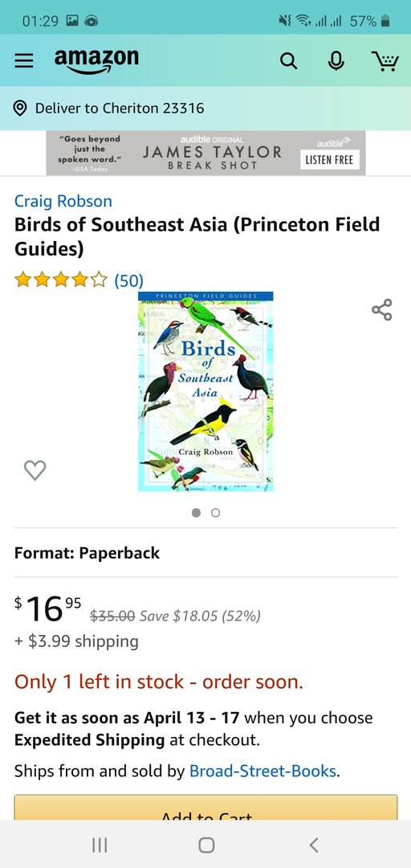The width and height of the screenshot is (411, 868).
Task: Tap the location pin icon
Action: (20, 108)
